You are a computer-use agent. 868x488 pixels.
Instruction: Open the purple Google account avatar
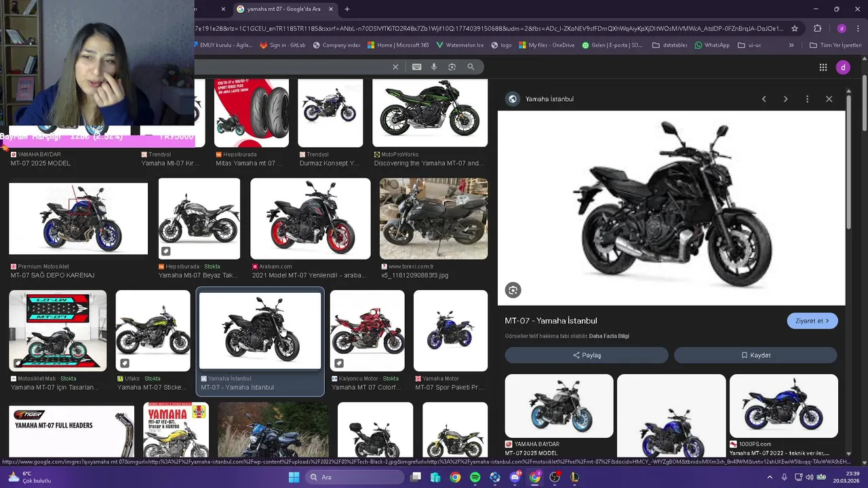pyautogui.click(x=843, y=67)
